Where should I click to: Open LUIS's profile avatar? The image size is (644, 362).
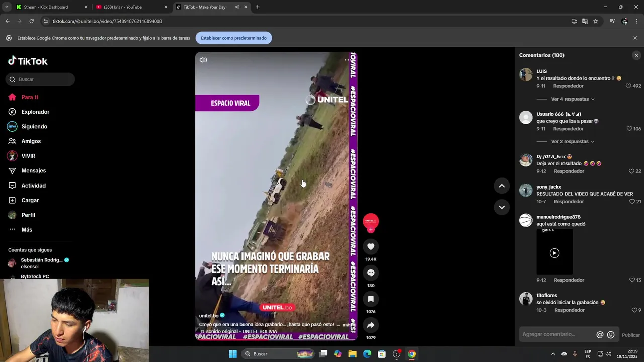click(x=526, y=74)
